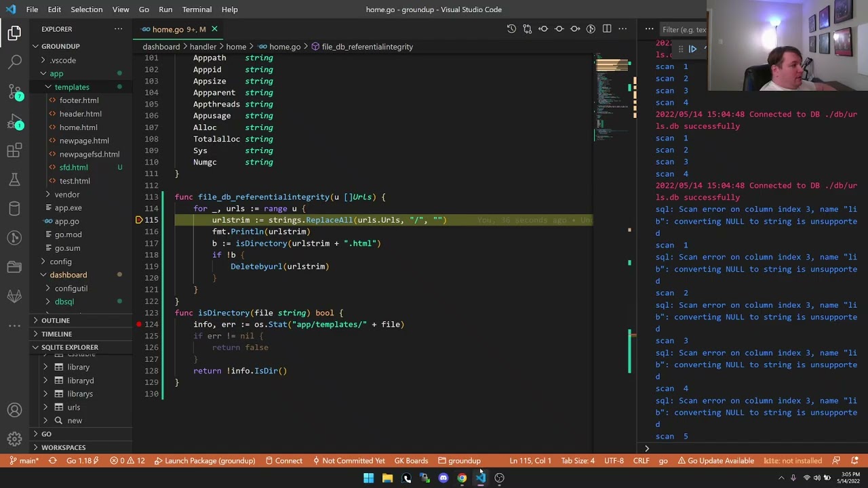The width and height of the screenshot is (868, 488).
Task: Toggle breakpoint on line 124
Action: pos(139,325)
